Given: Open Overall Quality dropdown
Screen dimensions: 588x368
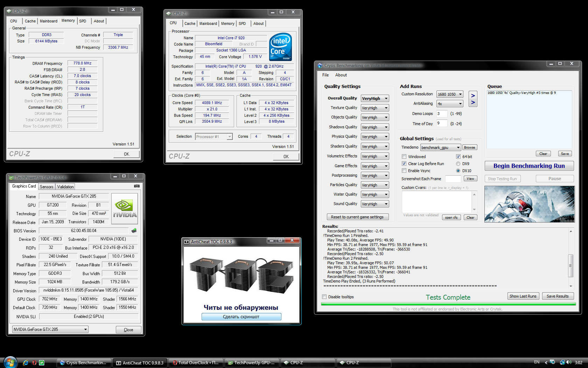Looking at the screenshot, I should (x=375, y=98).
